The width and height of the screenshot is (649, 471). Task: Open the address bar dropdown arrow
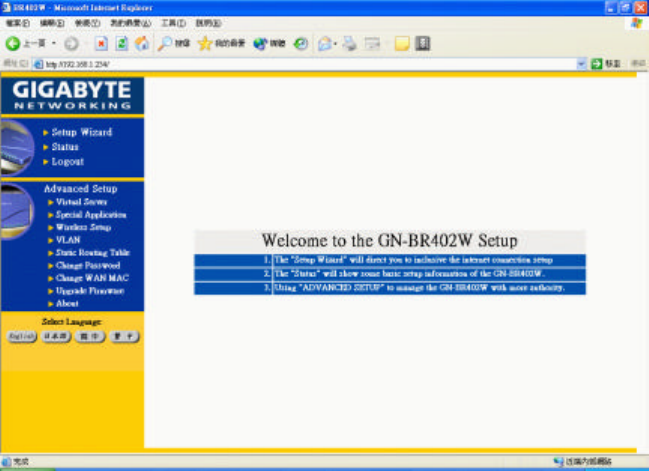(582, 64)
